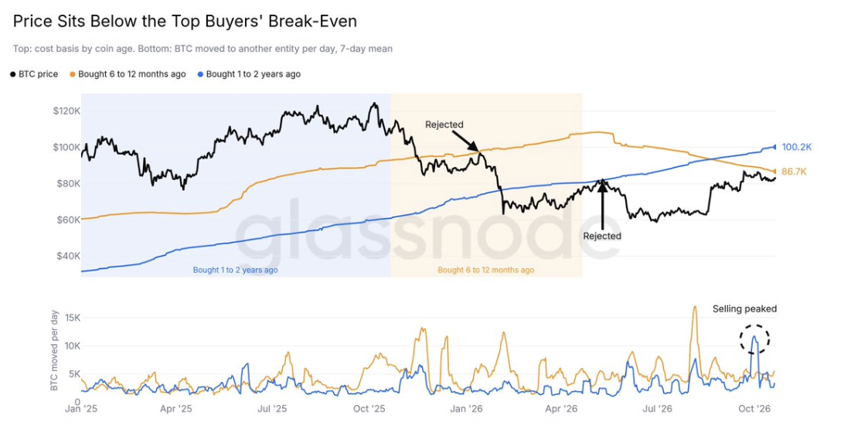Toggle the BTC price legend entry
This screenshot has height=443, width=868.
coord(34,73)
